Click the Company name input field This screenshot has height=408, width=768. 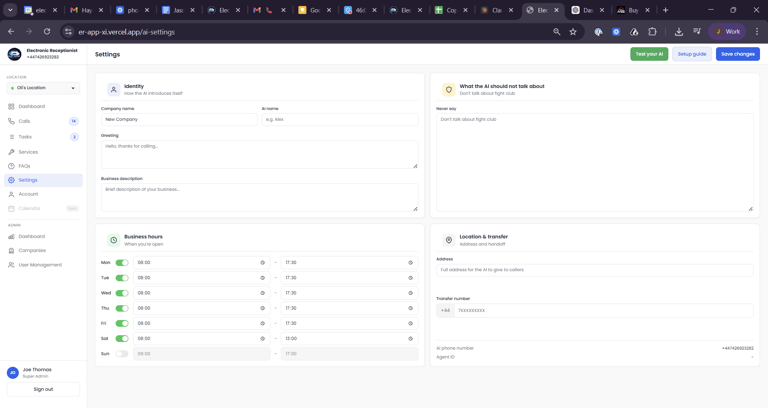coord(179,120)
